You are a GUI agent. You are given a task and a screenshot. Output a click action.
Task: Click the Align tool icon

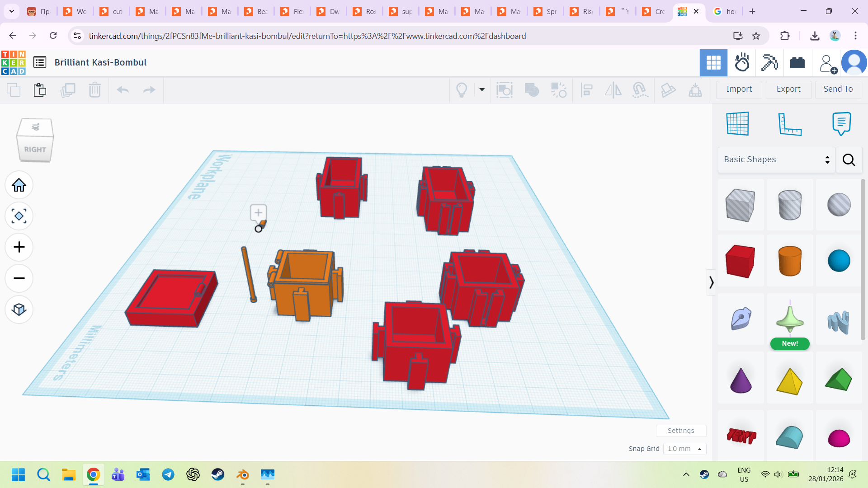pyautogui.click(x=587, y=90)
